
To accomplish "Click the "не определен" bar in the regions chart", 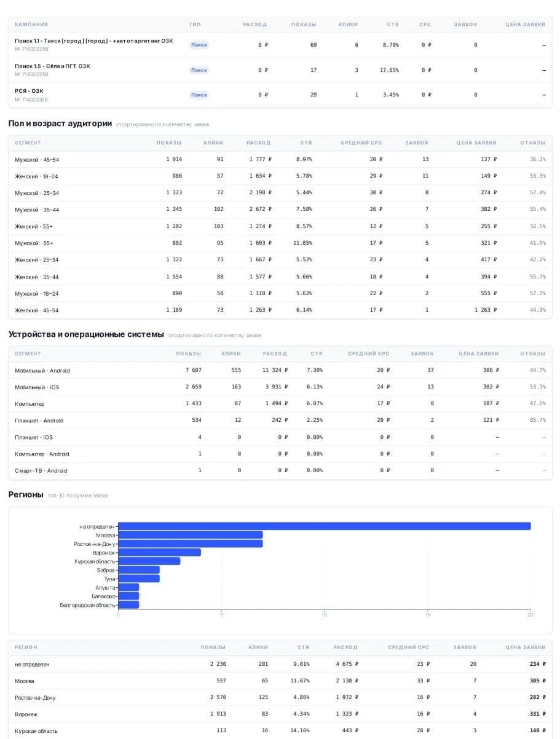I will coord(324,526).
